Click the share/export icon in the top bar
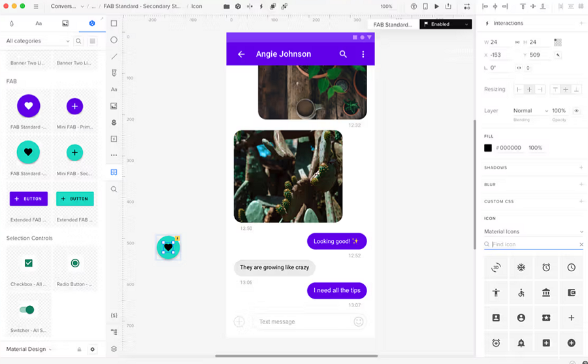Screen dimensions: 588x364 [x=448, y=7]
